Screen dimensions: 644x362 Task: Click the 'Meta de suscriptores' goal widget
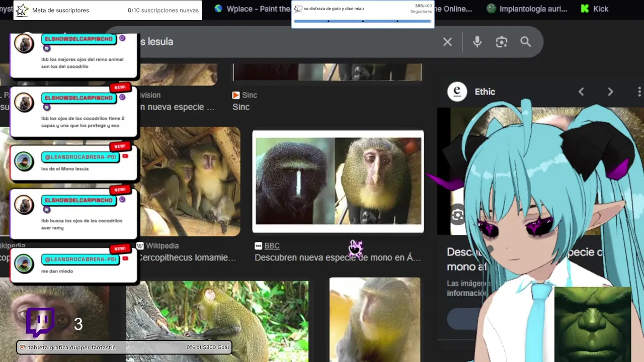coord(108,11)
